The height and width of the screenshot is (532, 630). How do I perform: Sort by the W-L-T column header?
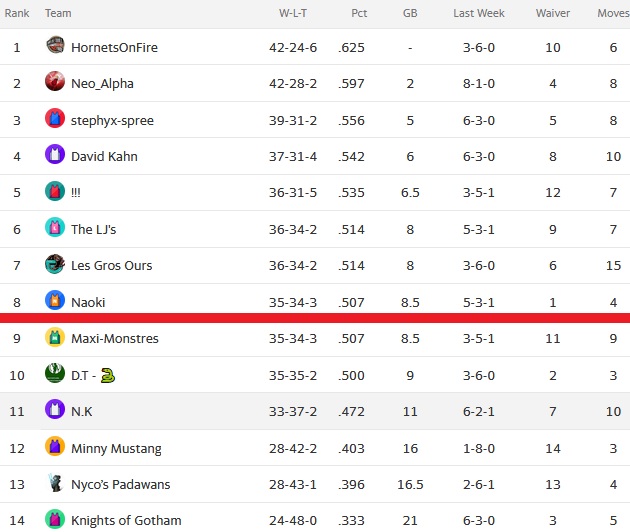coord(293,13)
